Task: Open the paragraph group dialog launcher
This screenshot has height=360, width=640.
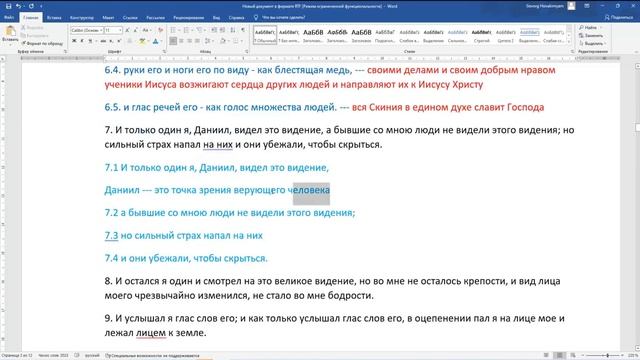Action: pyautogui.click(x=247, y=52)
